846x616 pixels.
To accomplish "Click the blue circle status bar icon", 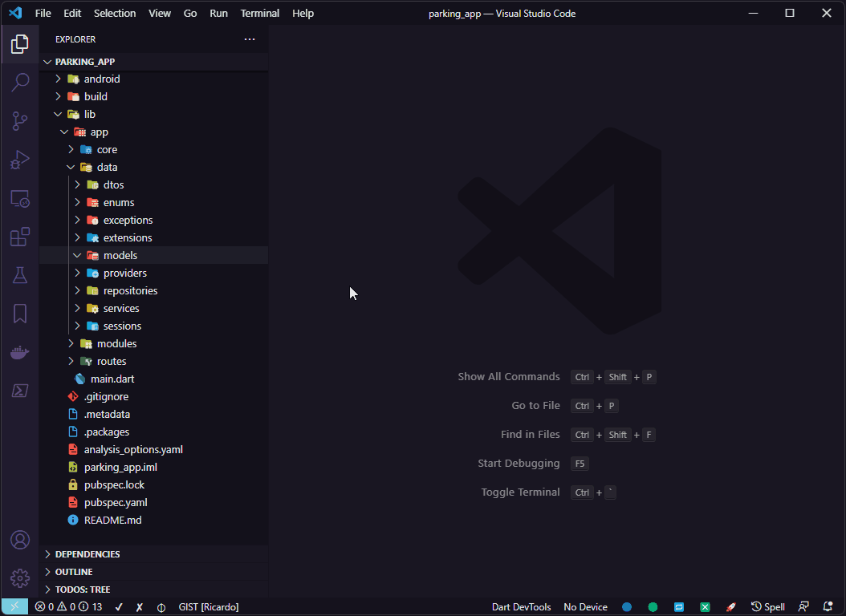I will pos(626,607).
